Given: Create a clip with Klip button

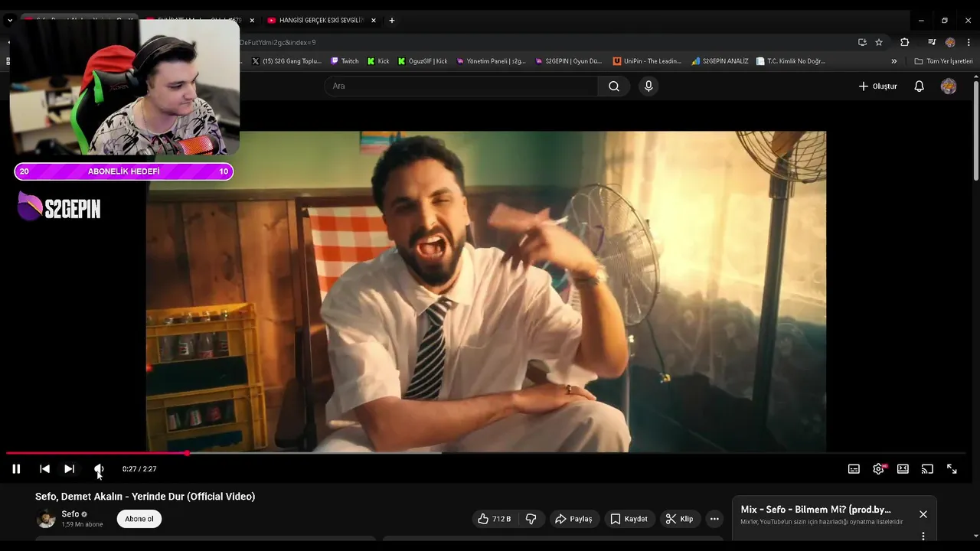Looking at the screenshot, I should tap(679, 519).
